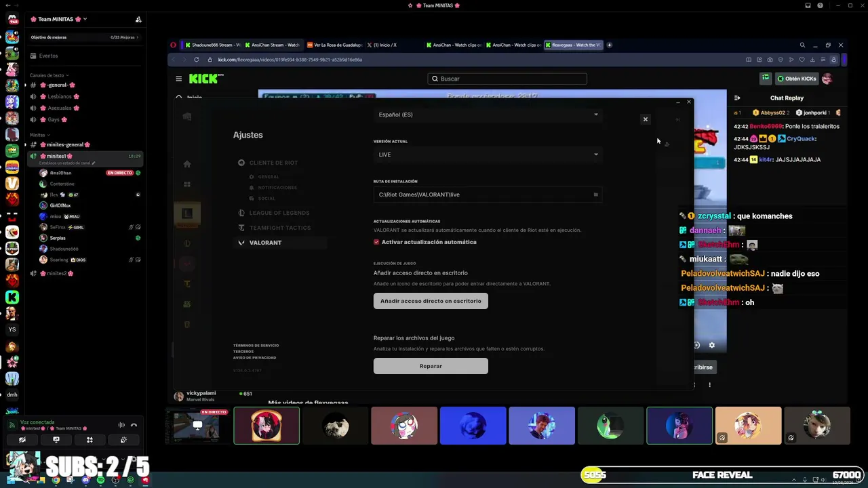Browse for the installation path folder

click(x=596, y=195)
